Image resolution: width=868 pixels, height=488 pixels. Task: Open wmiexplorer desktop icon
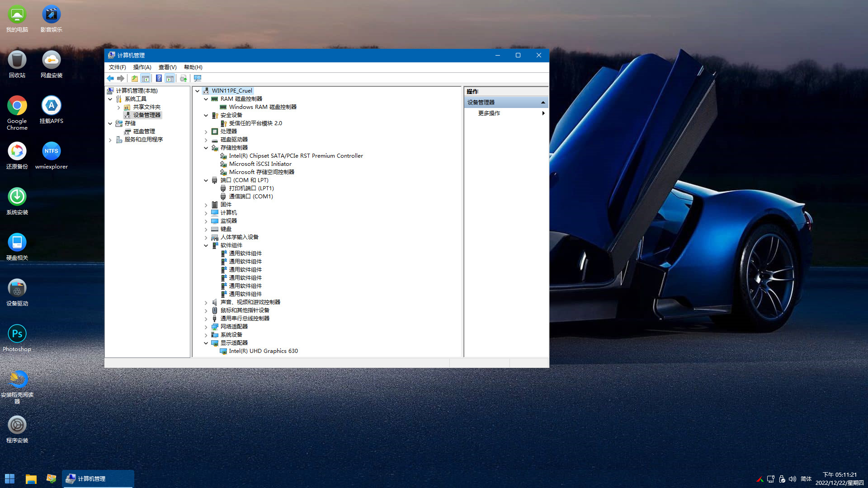coord(51,156)
